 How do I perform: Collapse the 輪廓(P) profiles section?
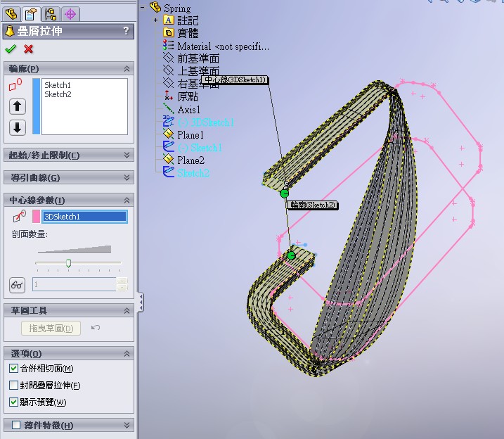[127, 69]
